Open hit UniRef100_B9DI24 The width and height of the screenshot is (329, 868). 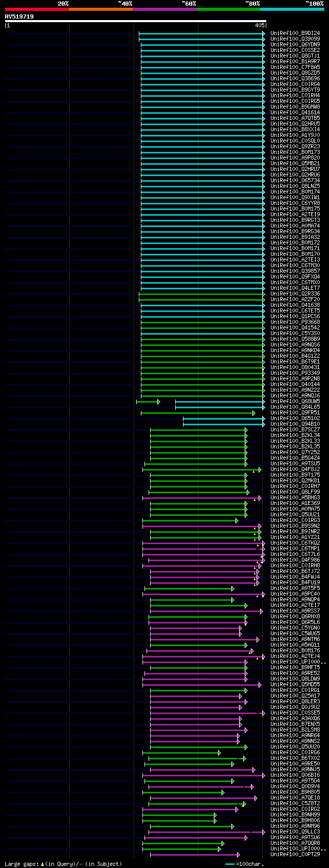295,33
